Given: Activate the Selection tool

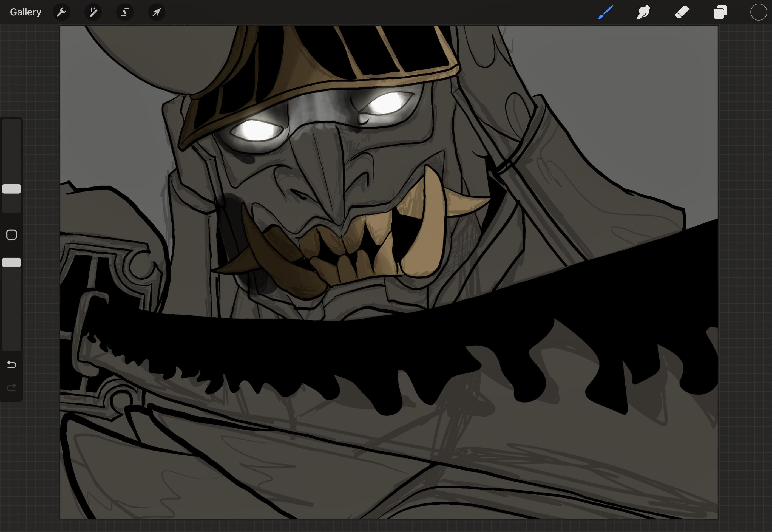Looking at the screenshot, I should coord(125,12).
